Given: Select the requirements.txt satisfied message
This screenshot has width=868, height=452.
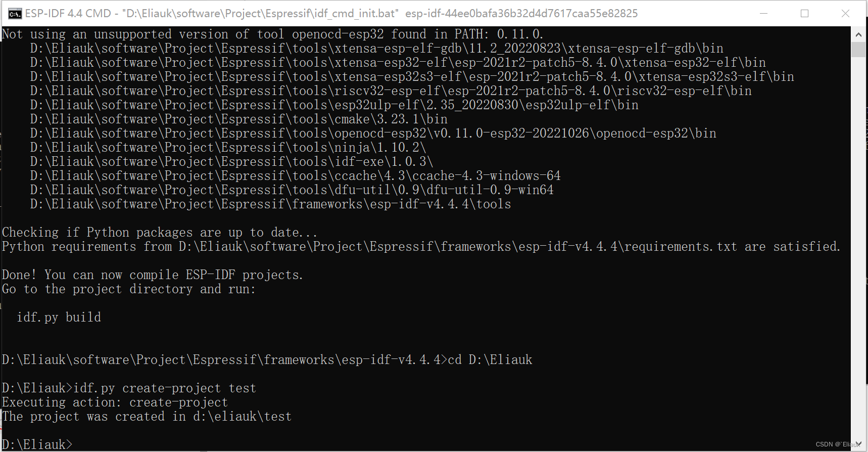Looking at the screenshot, I should coord(420,246).
